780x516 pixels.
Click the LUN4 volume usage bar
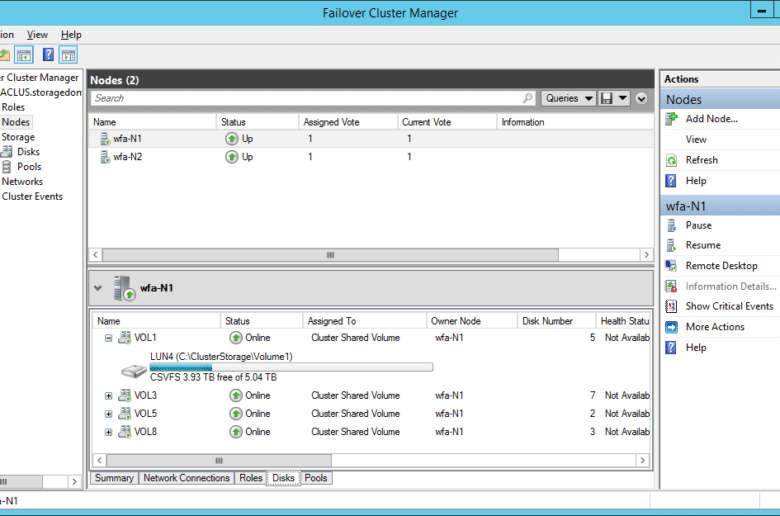point(291,367)
